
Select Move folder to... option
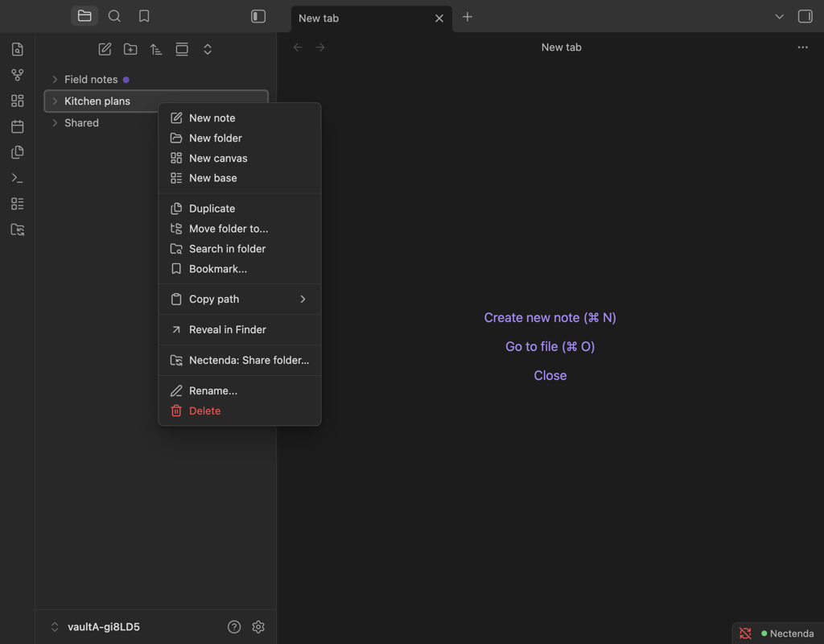point(240,228)
